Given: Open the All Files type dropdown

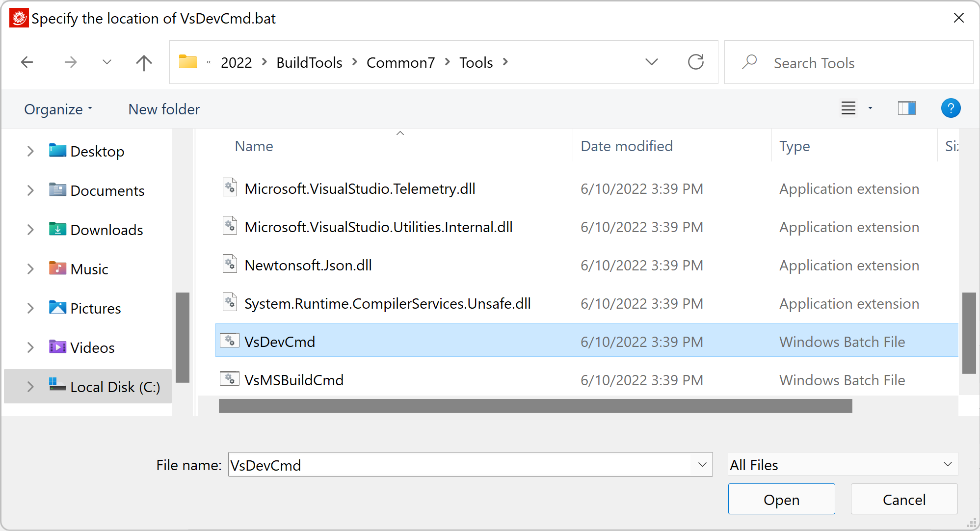Looking at the screenshot, I should pos(842,465).
